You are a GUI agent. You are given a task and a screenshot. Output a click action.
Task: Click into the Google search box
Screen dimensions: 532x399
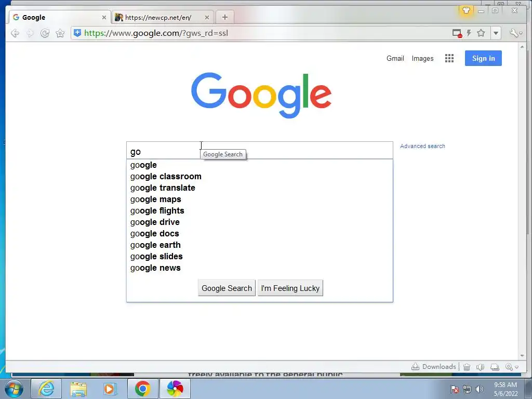(x=260, y=150)
